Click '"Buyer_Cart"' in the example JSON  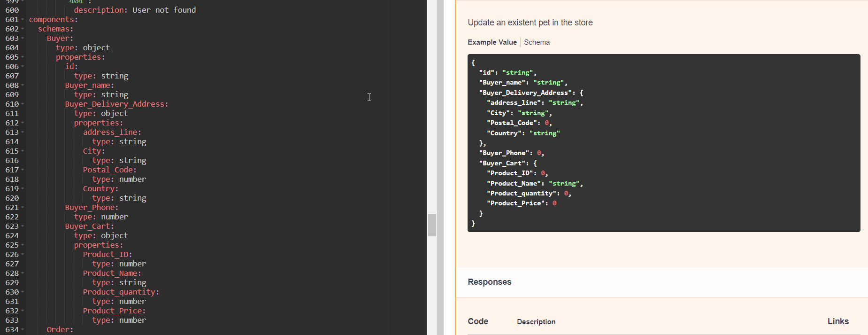coord(502,164)
